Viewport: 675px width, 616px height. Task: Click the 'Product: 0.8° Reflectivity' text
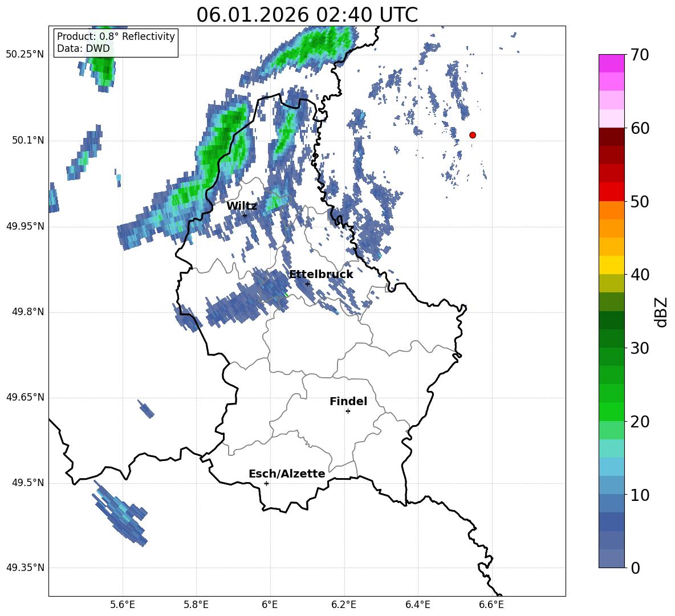pyautogui.click(x=116, y=36)
